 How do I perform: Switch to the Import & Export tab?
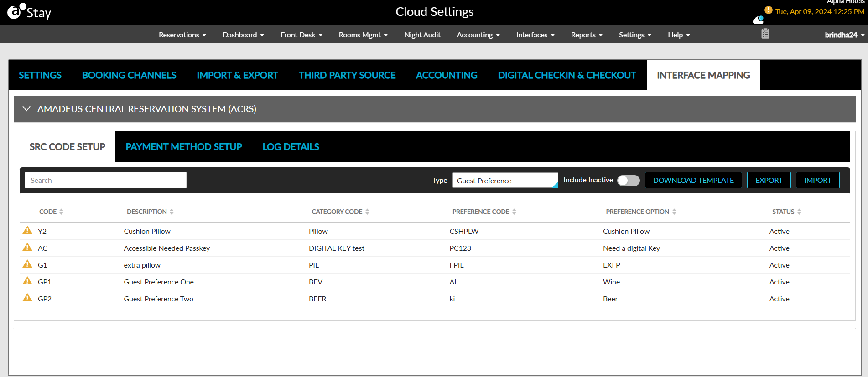tap(237, 75)
